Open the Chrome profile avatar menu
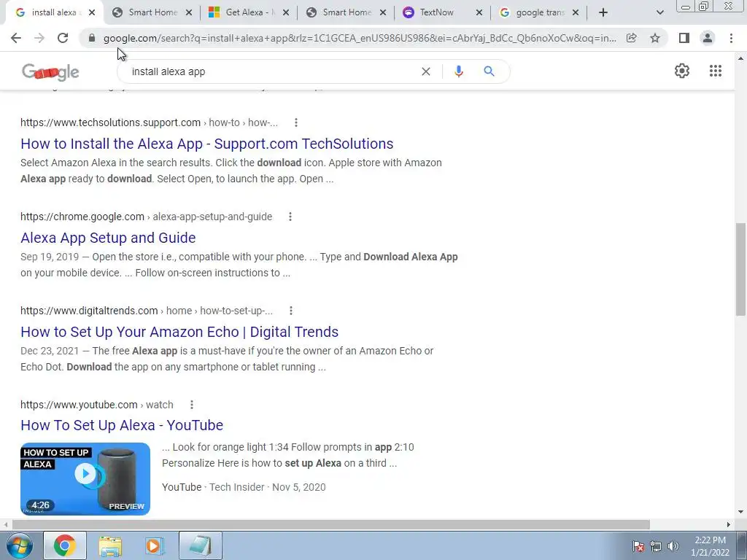Viewport: 747px width, 560px height. (x=708, y=38)
